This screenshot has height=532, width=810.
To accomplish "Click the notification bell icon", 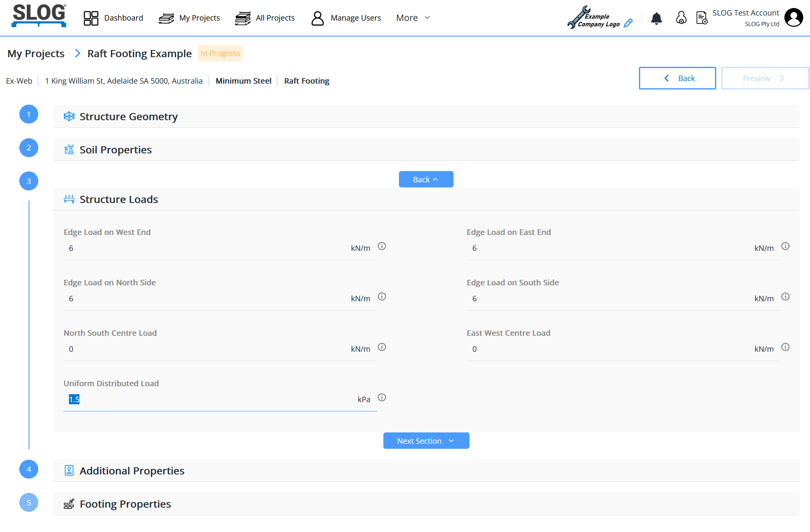I will [656, 18].
